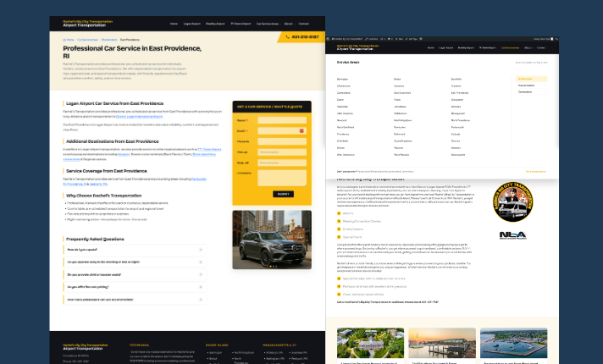Click East Providence in the Service Areas list
The image size is (603, 364).
[460, 93]
